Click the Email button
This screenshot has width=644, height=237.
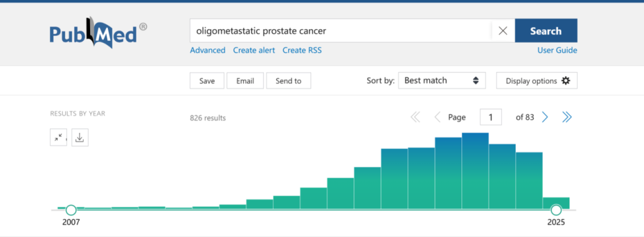245,81
